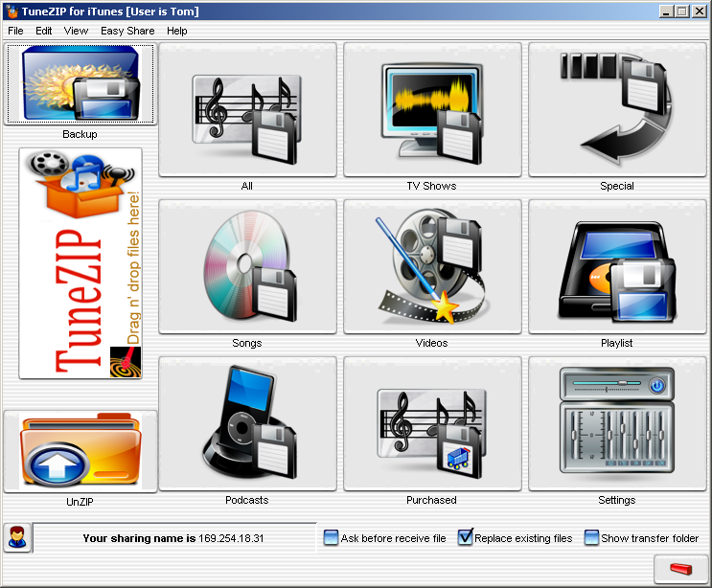The height and width of the screenshot is (588, 712).
Task: Select the Videos film reel tile
Action: click(x=432, y=267)
